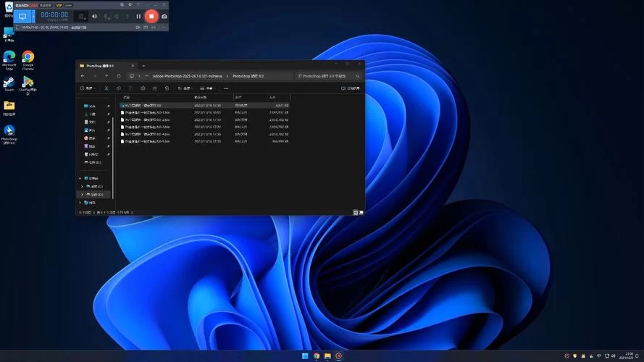Select the Google Chrome desktop shortcut

(x=28, y=60)
